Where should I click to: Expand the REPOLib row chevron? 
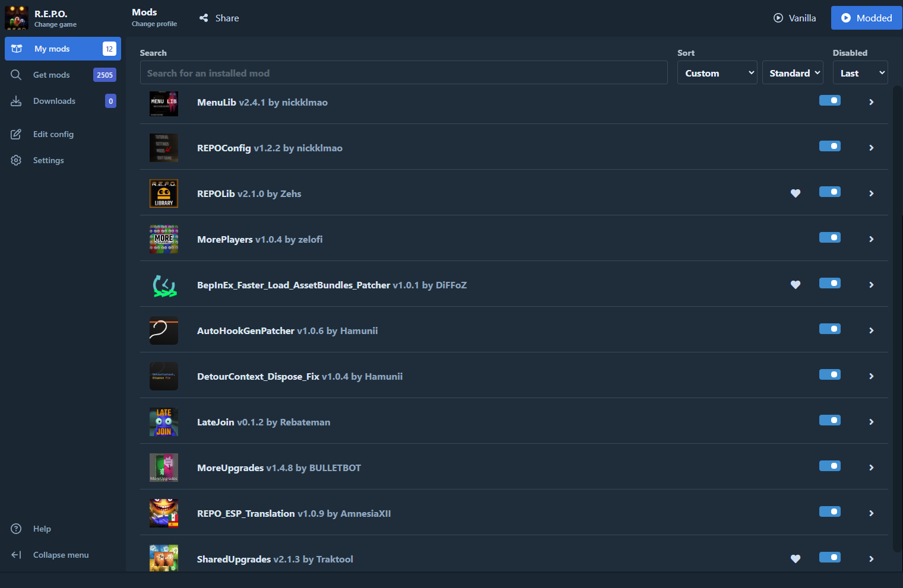pyautogui.click(x=872, y=193)
